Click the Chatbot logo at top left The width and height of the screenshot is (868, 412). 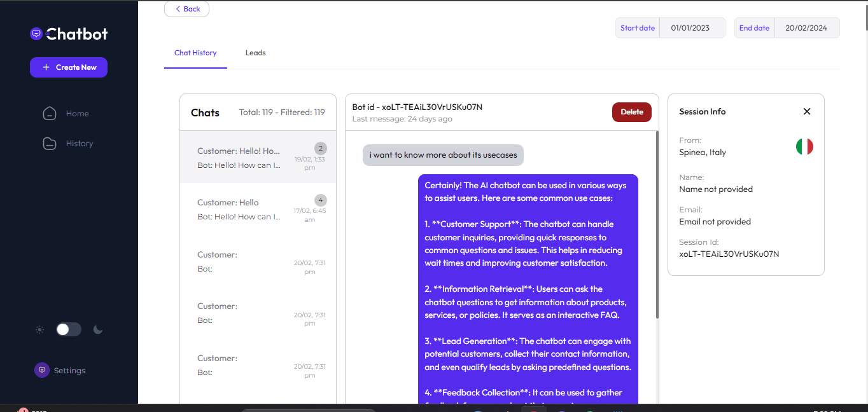pyautogui.click(x=68, y=34)
